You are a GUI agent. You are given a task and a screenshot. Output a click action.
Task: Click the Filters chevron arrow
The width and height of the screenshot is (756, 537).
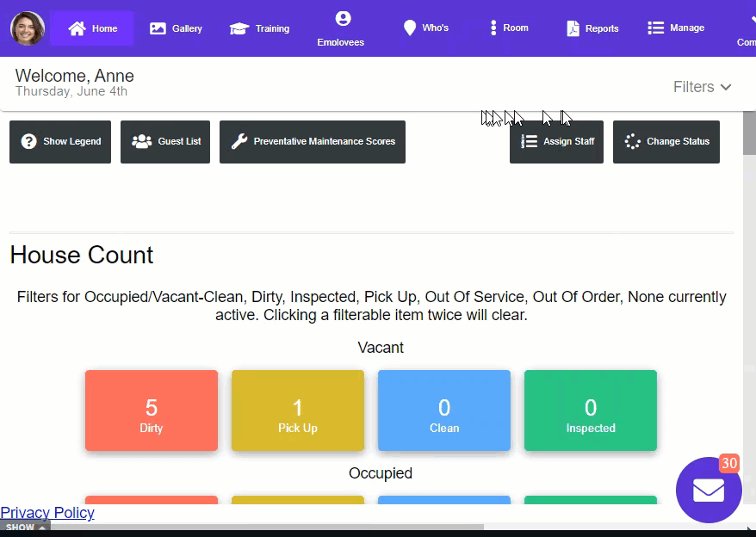click(x=726, y=87)
